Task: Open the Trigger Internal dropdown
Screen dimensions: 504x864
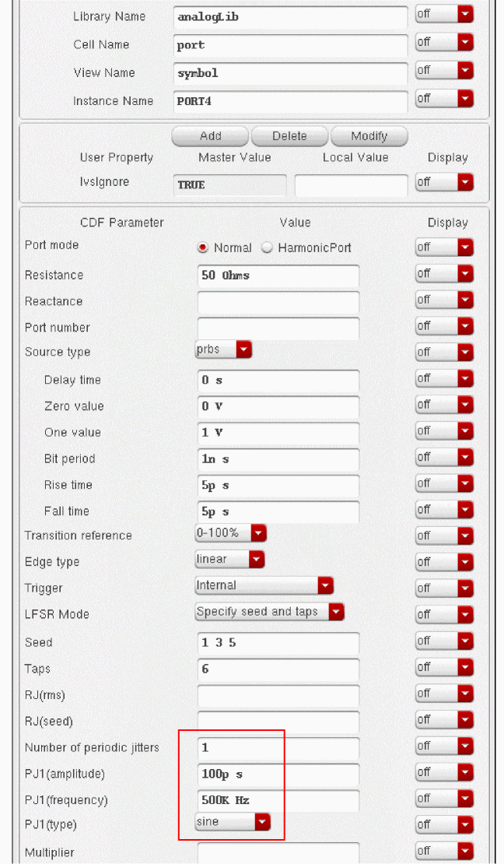Action: [264, 585]
